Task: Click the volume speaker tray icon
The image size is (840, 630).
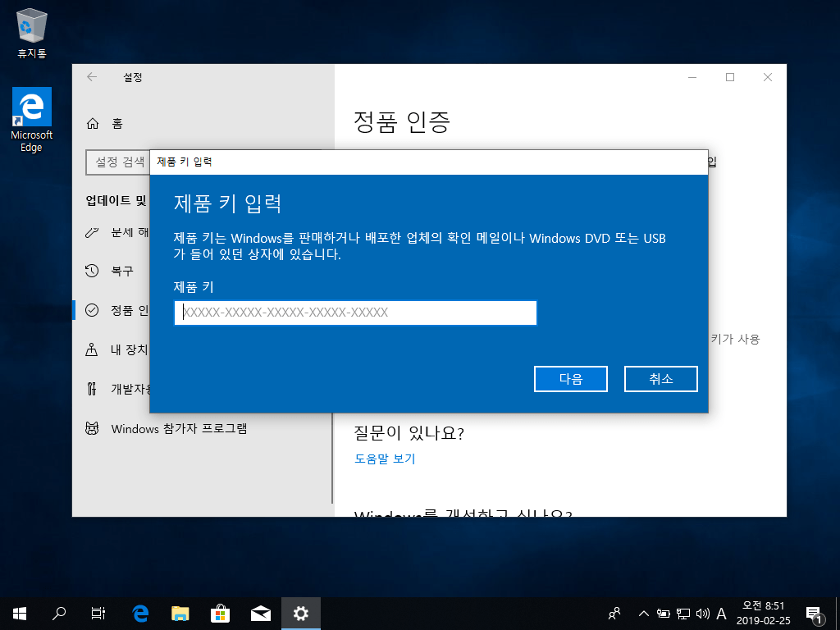Action: click(702, 614)
